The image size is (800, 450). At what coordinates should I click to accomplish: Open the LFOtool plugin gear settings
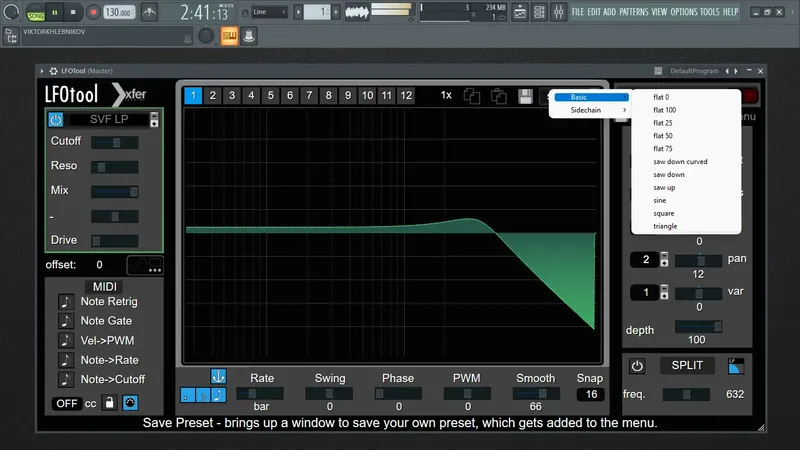point(53,71)
